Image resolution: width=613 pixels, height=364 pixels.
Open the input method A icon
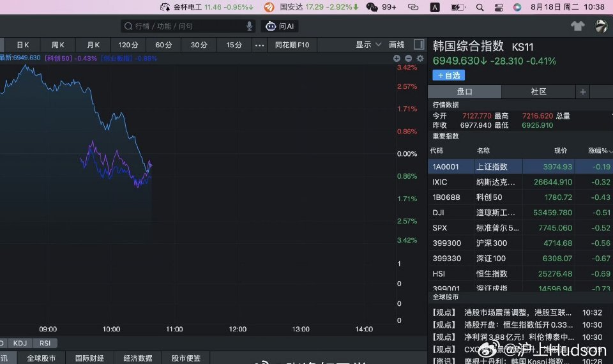point(435,7)
